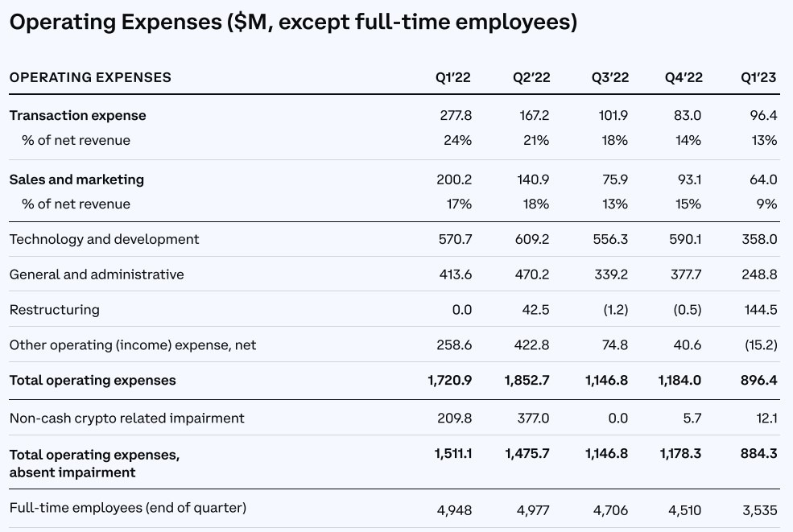
Task: Click the Q2'22 column header
Action: [531, 77]
